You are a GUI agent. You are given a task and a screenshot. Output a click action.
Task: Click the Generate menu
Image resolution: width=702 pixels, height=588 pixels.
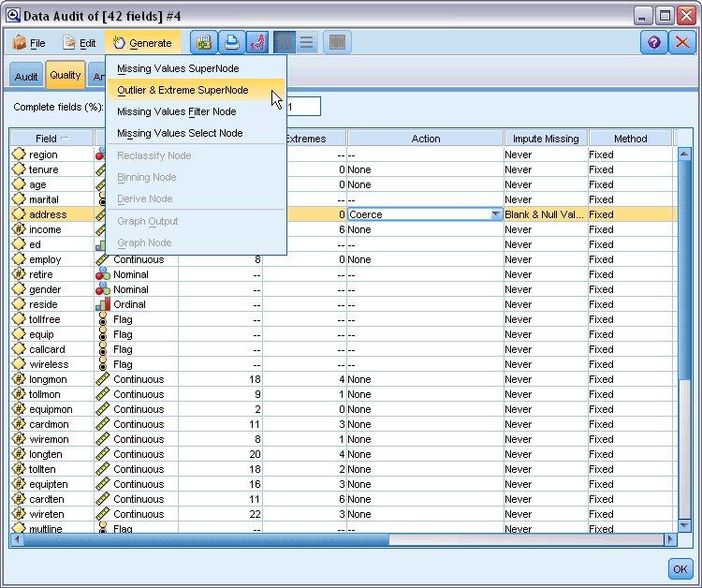click(x=142, y=43)
